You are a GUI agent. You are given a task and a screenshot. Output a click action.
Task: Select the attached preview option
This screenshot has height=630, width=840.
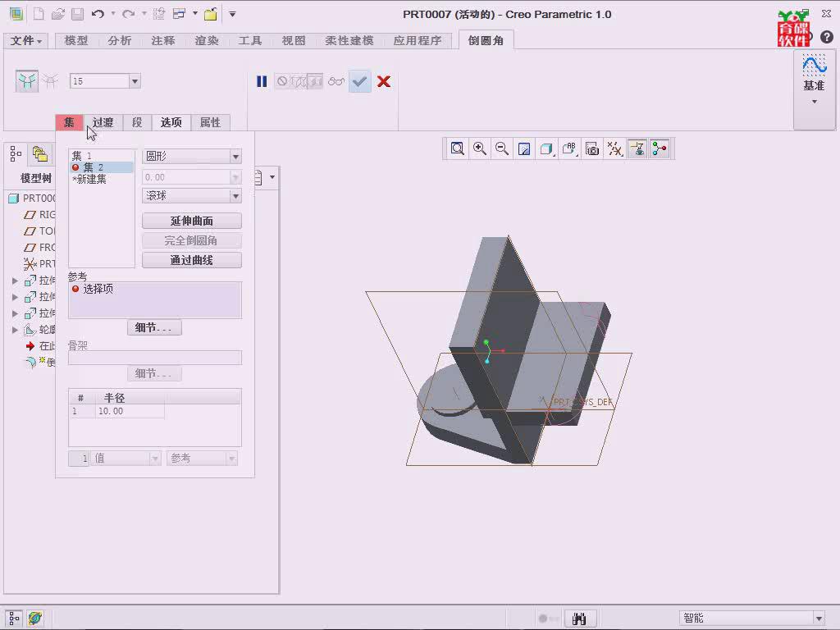(315, 81)
